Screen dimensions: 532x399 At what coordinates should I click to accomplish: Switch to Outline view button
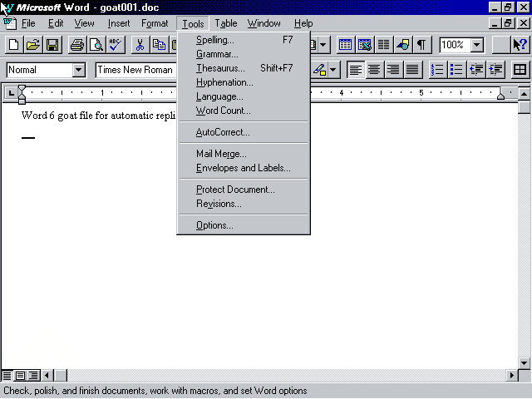(x=33, y=376)
